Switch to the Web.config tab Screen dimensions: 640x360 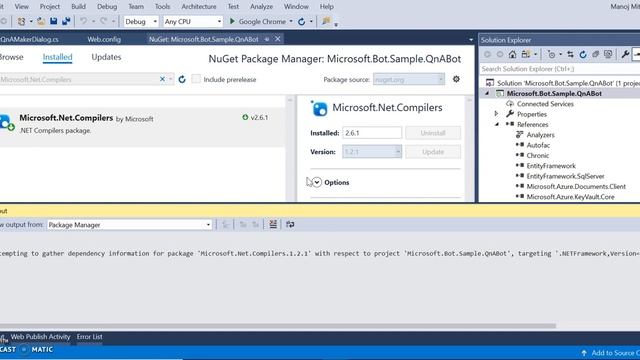(104, 39)
